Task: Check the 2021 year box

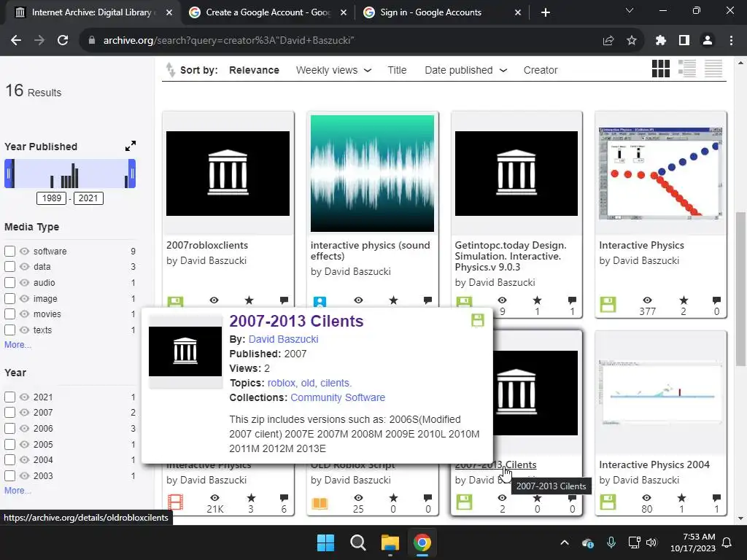Action: 9,397
